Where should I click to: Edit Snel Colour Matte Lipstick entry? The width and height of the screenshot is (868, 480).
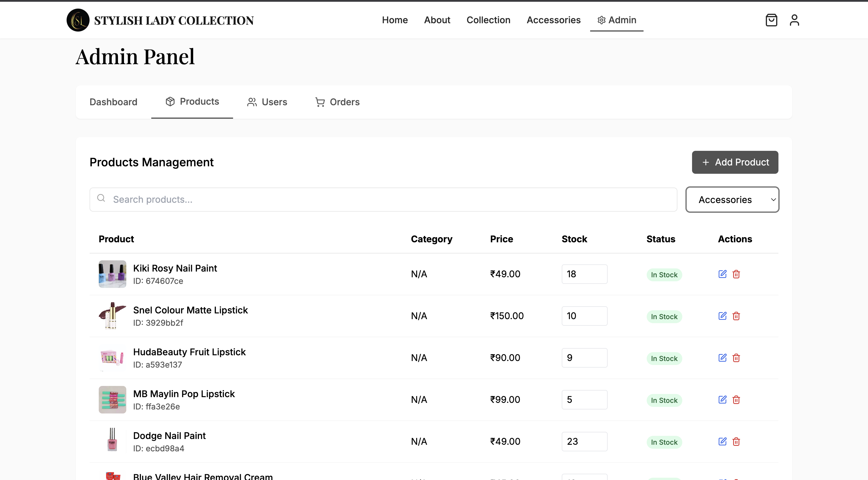coord(722,316)
